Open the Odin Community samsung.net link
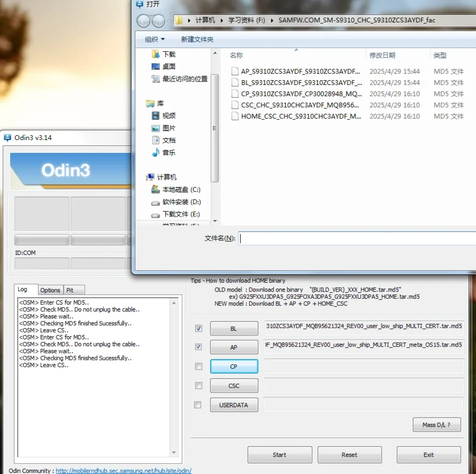The height and width of the screenshot is (474, 476). (x=123, y=470)
